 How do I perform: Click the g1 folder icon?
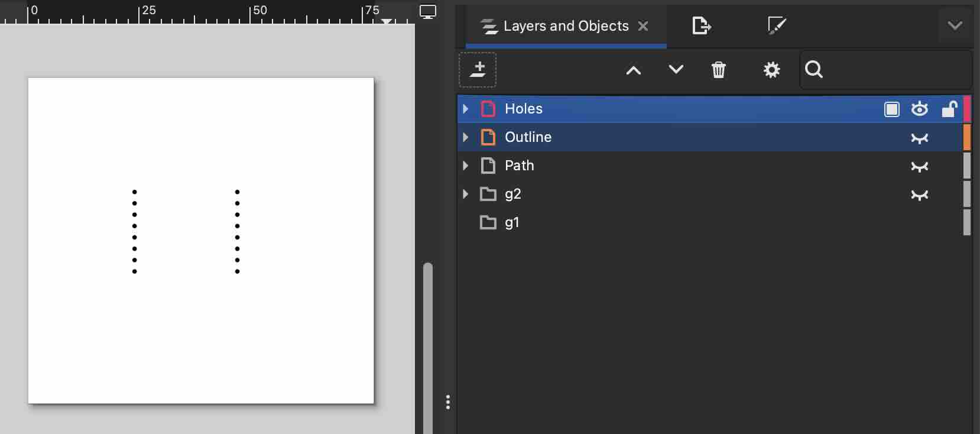[488, 222]
